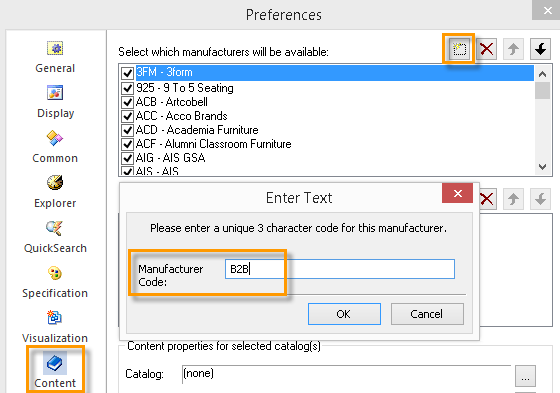Image resolution: width=560 pixels, height=393 pixels.
Task: Click the Catalog (none) field
Action: point(346,374)
